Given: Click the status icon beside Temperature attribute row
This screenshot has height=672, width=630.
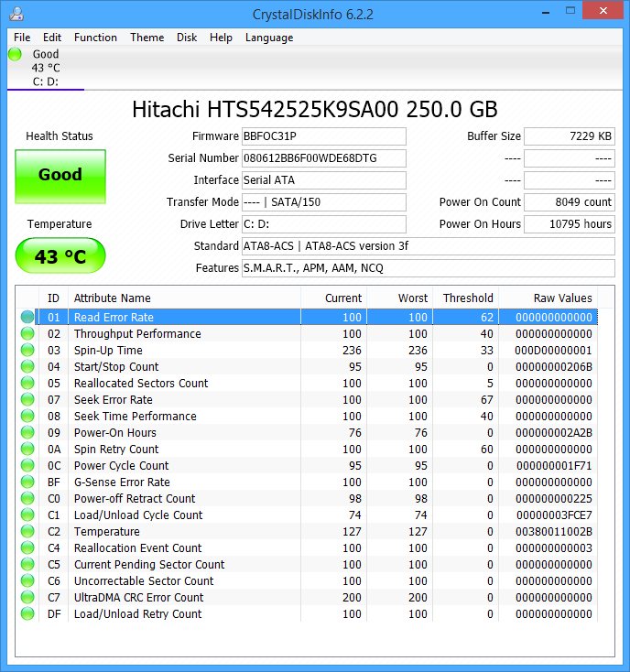Looking at the screenshot, I should [x=27, y=532].
